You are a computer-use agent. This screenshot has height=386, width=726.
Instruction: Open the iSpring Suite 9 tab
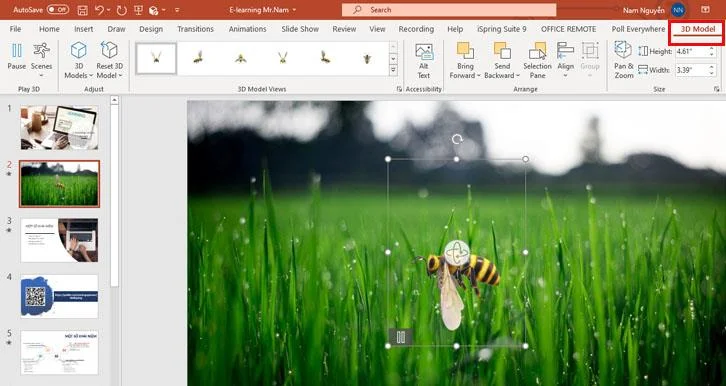tap(502, 29)
